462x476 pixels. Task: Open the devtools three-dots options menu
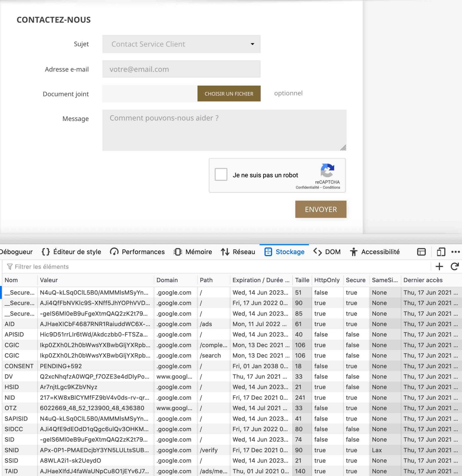point(456,252)
